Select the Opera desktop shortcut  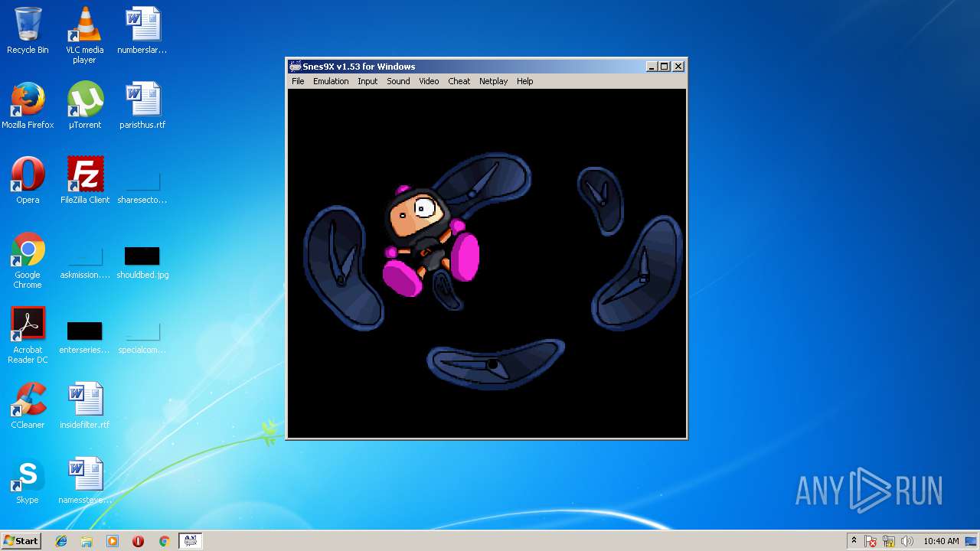[x=28, y=181]
